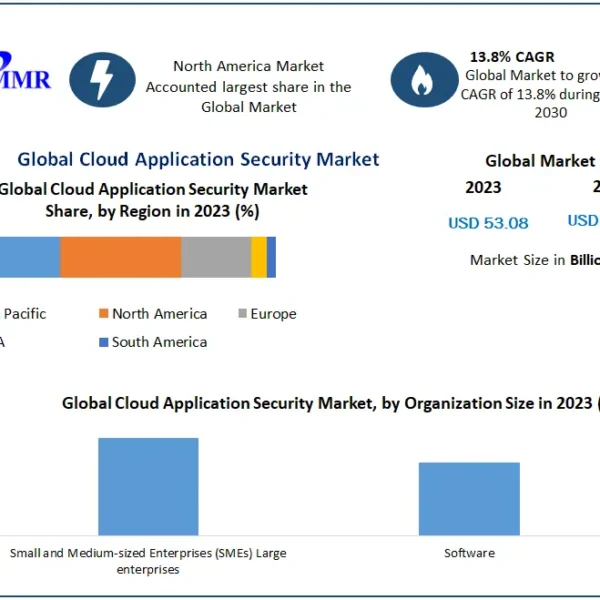
Task: Click the lightning bolt circle icon
Action: click(102, 80)
